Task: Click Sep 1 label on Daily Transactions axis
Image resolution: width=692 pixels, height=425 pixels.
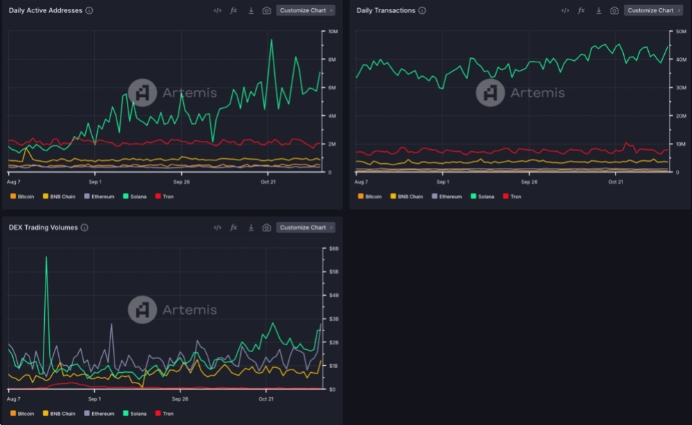Action: pyautogui.click(x=443, y=182)
